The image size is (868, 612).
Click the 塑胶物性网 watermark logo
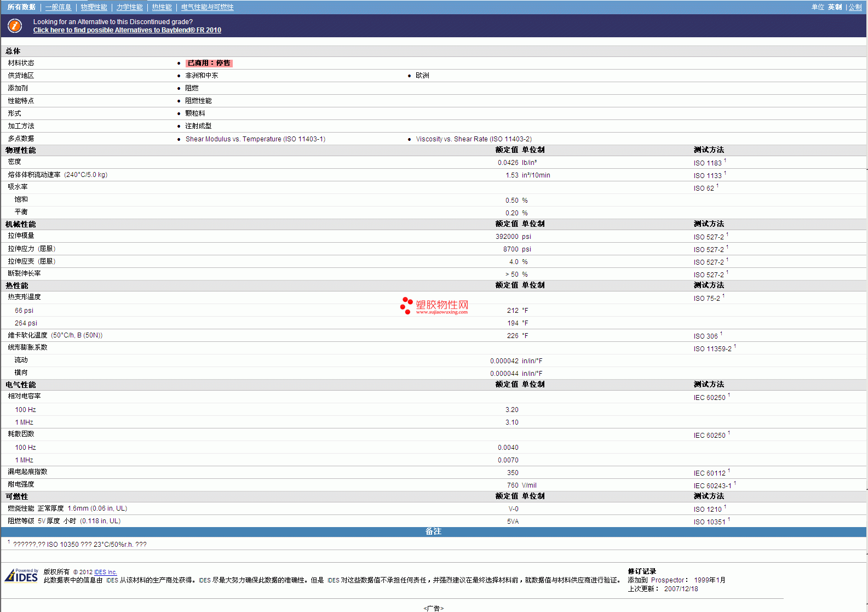pyautogui.click(x=434, y=306)
